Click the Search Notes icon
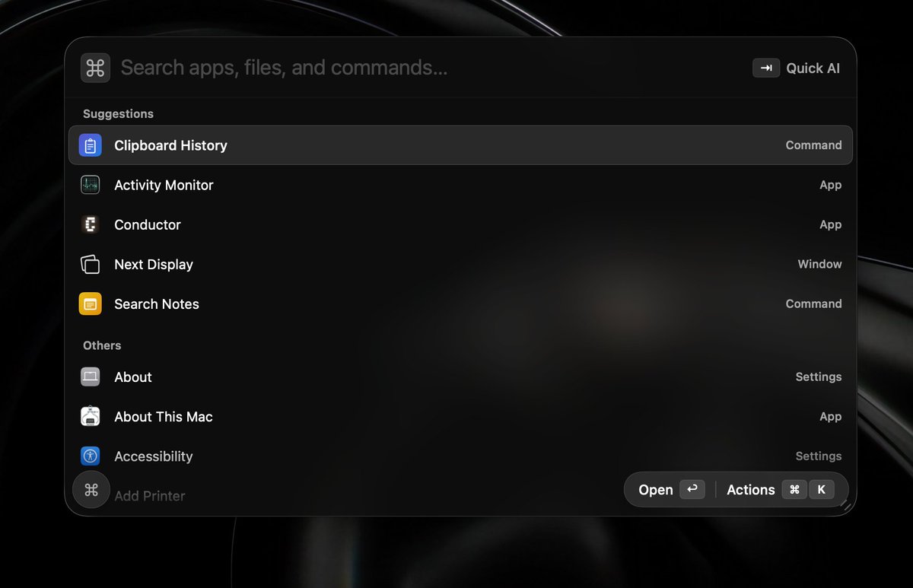913x588 pixels. pyautogui.click(x=91, y=304)
